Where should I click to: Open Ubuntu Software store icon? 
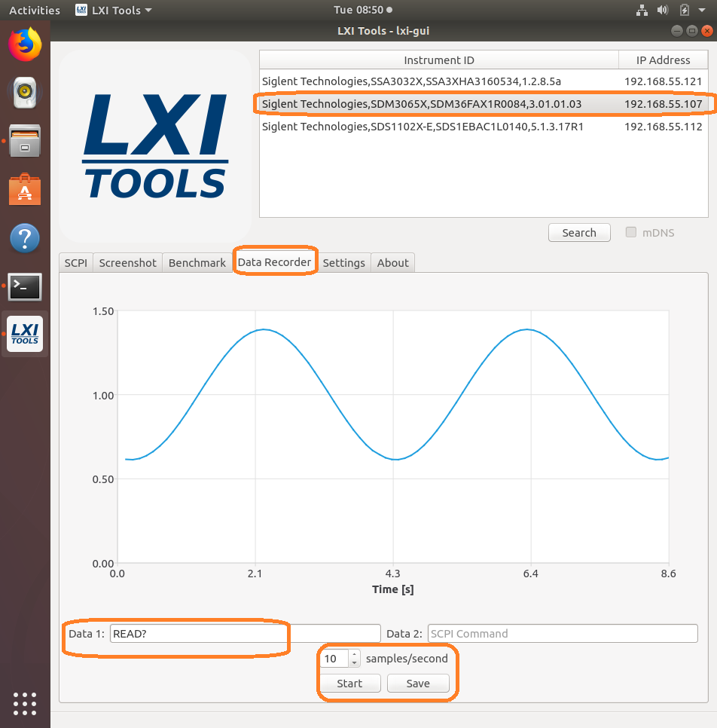pyautogui.click(x=25, y=189)
